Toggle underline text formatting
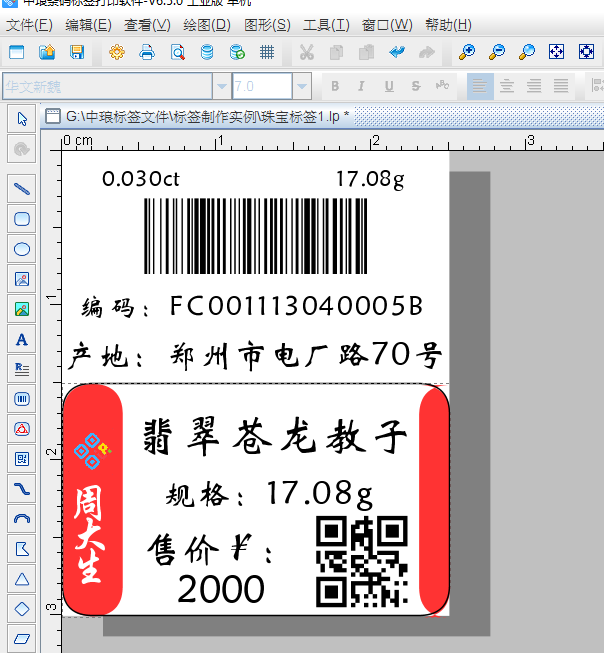 coord(388,86)
